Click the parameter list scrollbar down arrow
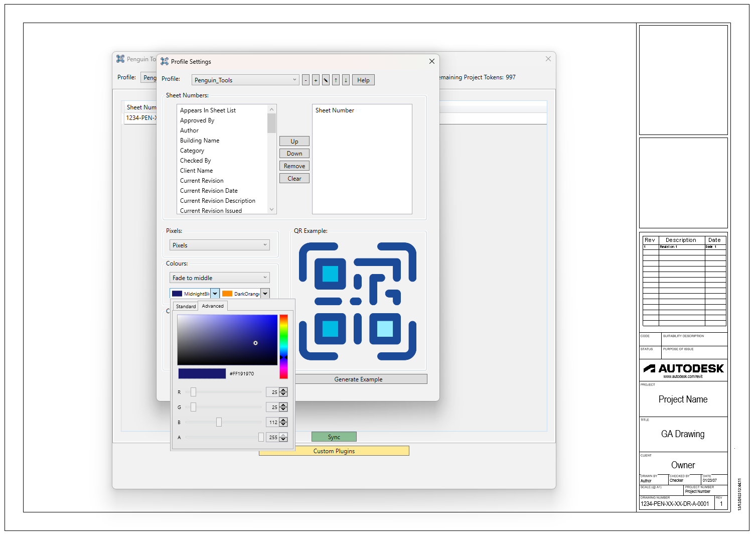Viewport: 756px width, 536px height. [x=272, y=210]
